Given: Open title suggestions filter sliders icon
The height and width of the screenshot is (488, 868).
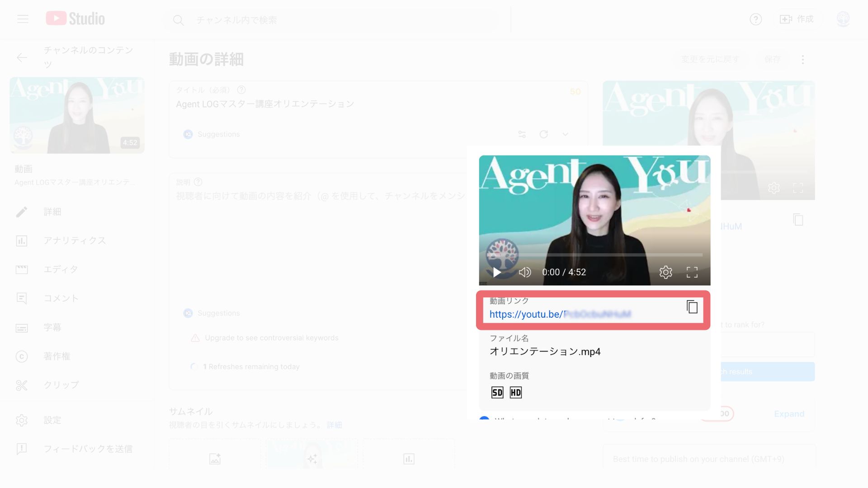Looking at the screenshot, I should (522, 134).
